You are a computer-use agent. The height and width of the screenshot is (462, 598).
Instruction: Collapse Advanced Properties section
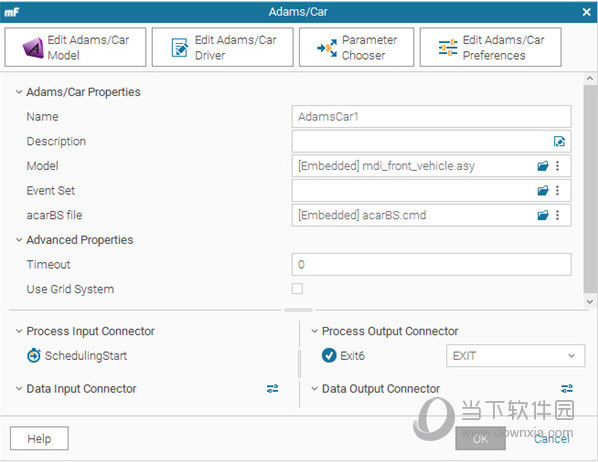(19, 240)
